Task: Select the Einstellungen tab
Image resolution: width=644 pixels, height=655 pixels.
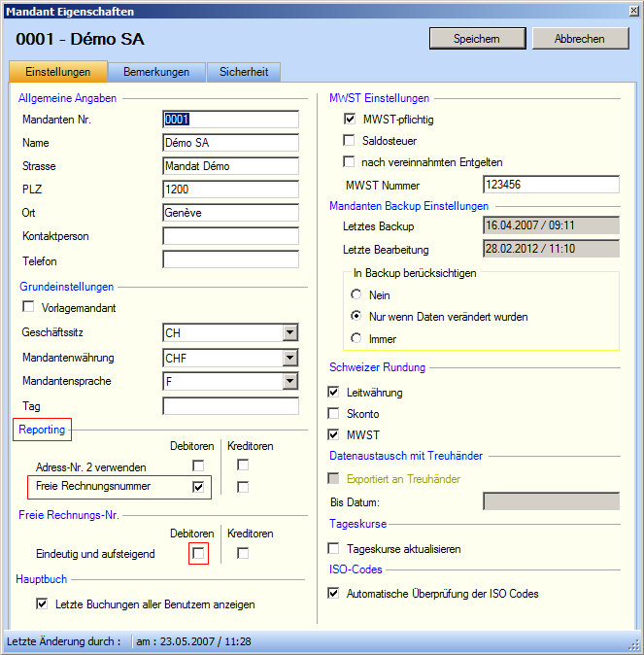Action: (58, 73)
